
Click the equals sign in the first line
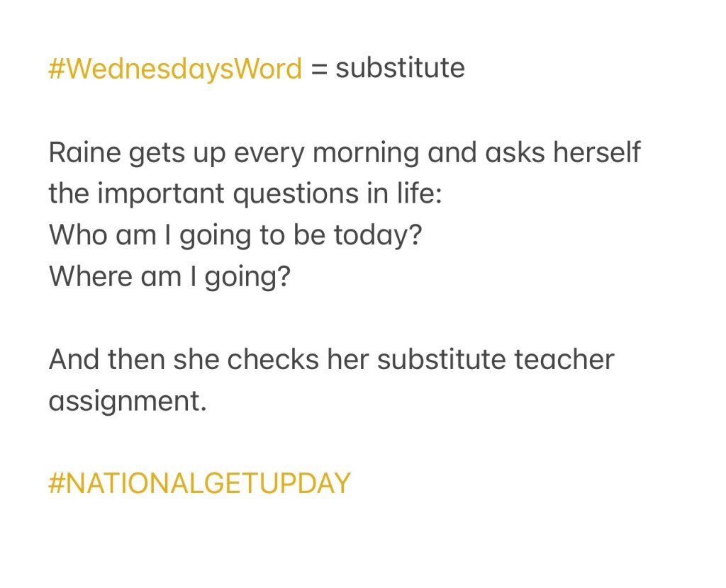click(318, 69)
